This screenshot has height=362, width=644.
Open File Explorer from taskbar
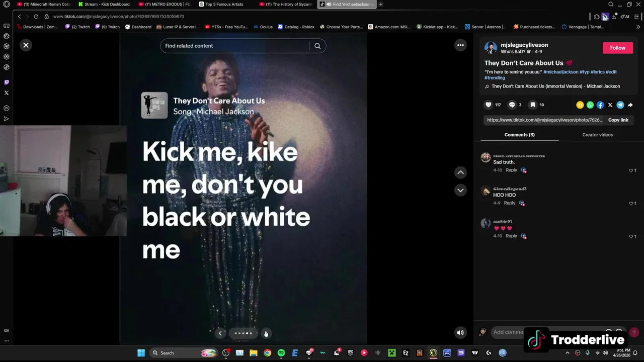tap(254, 353)
